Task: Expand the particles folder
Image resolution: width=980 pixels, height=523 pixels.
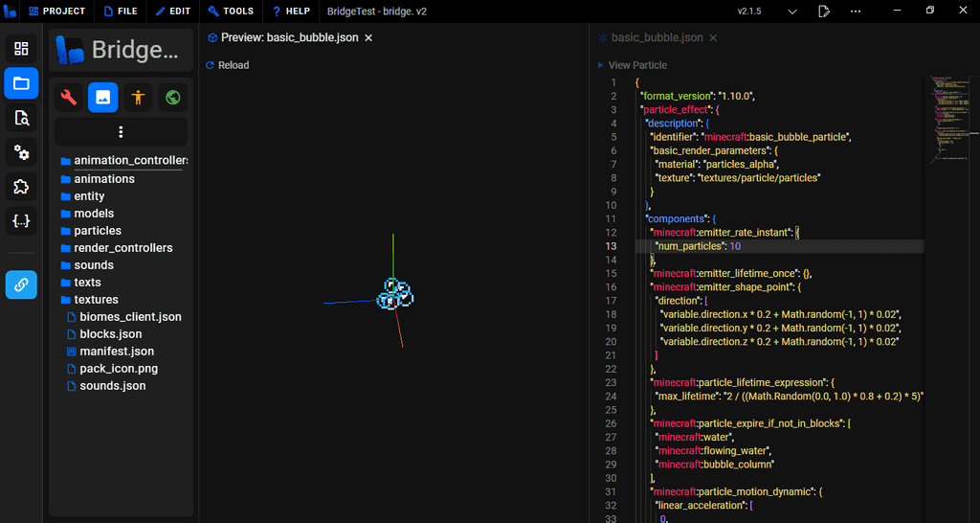Action: point(97,231)
